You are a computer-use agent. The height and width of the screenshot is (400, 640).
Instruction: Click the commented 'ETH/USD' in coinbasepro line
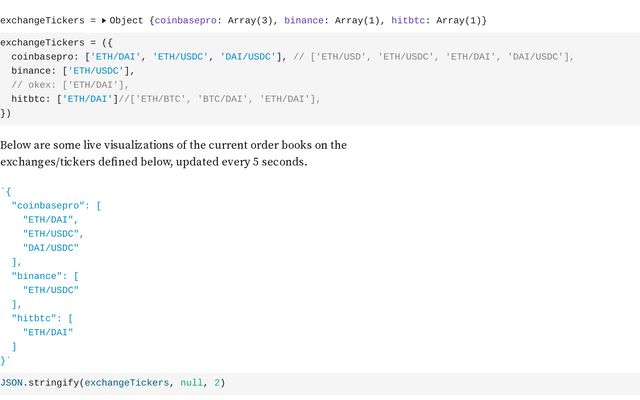(x=341, y=57)
